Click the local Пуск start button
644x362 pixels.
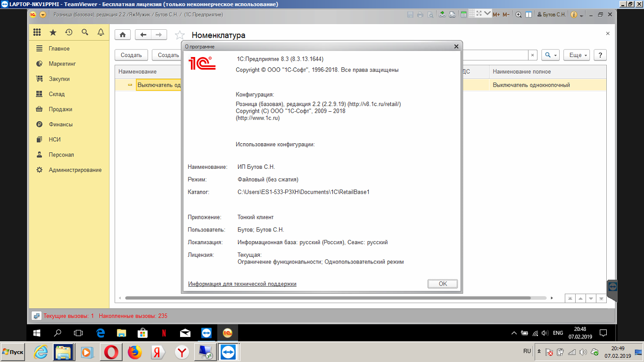[x=13, y=352]
